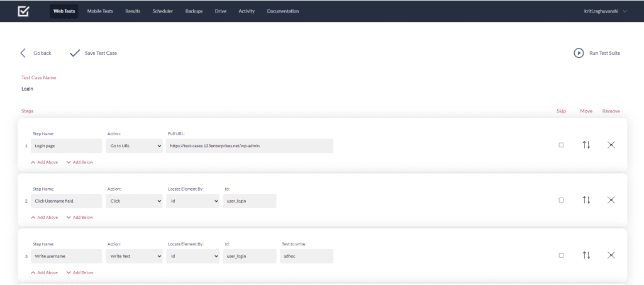Viewport: 644px width, 285px height.
Task: Click the checkmark logo icon in header
Action: pyautogui.click(x=23, y=11)
